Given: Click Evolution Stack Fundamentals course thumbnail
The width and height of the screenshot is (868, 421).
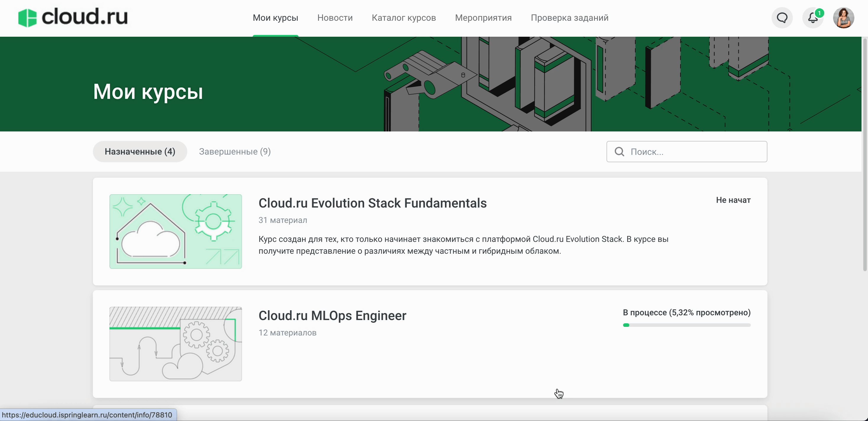Looking at the screenshot, I should [175, 232].
